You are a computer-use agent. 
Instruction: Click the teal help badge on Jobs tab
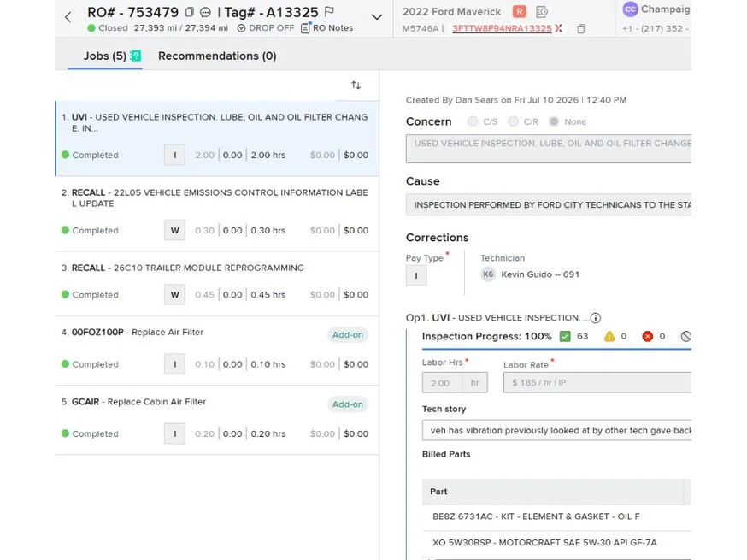click(136, 56)
